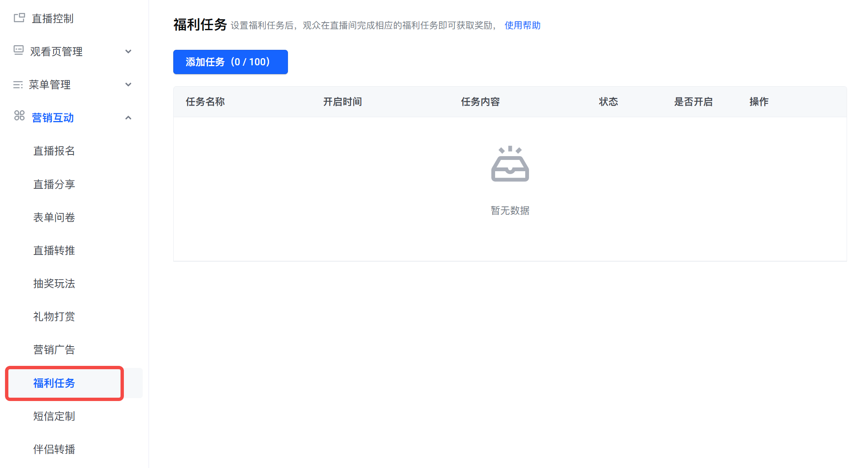Select 表单问卷 from the sidebar
Viewport: 868px width, 468px height.
click(x=54, y=217)
